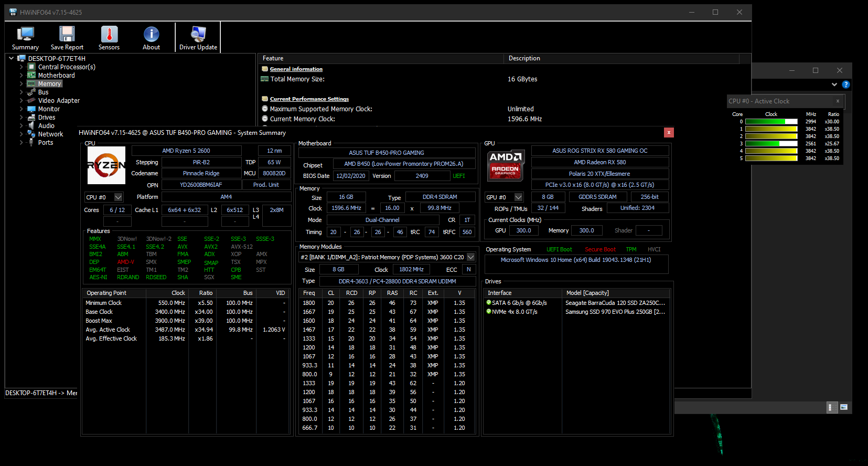Launch the Driver Update icon
The height and width of the screenshot is (466, 868).
click(198, 34)
